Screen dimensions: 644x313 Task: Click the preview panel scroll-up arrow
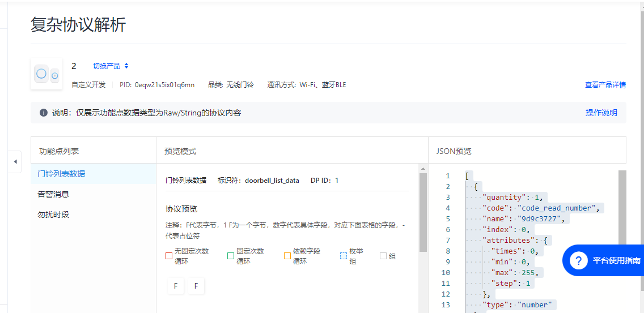pyautogui.click(x=423, y=168)
